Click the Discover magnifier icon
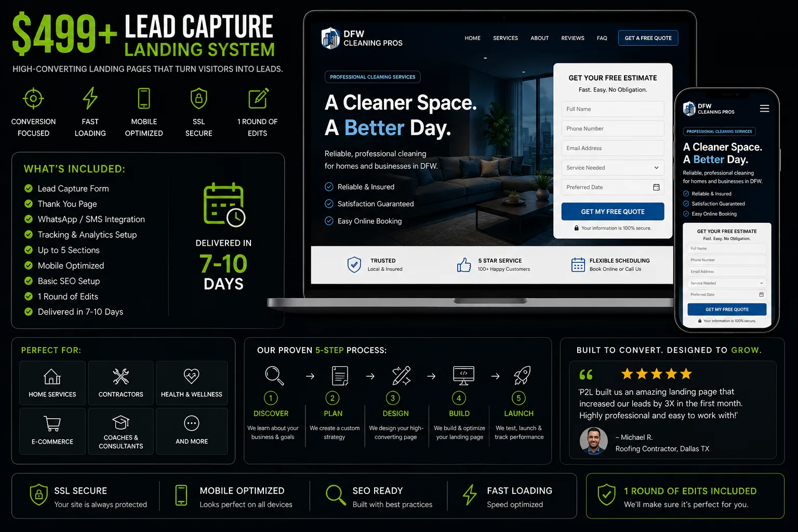Screen dimensions: 798x532 (274, 375)
